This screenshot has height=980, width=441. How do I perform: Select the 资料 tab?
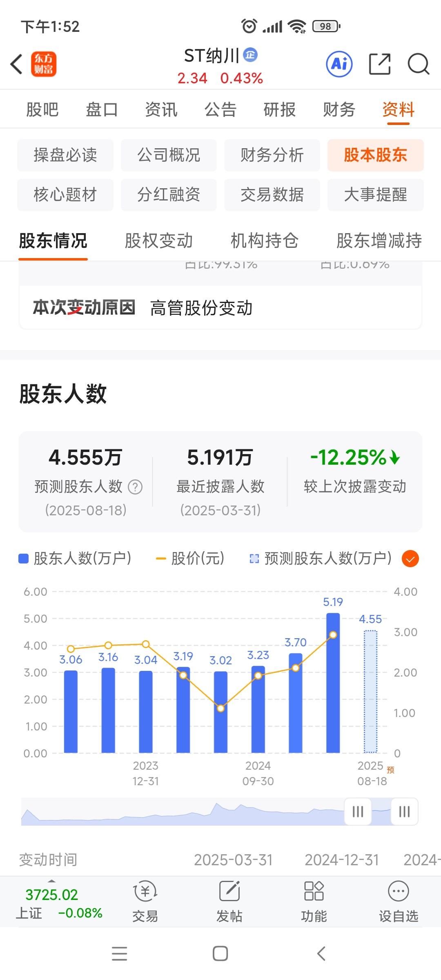pos(399,109)
